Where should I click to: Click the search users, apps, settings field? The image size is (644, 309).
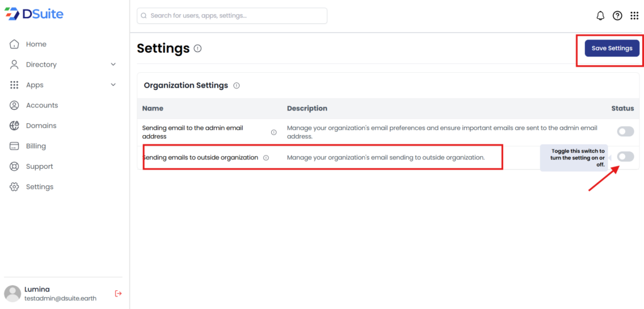click(232, 16)
